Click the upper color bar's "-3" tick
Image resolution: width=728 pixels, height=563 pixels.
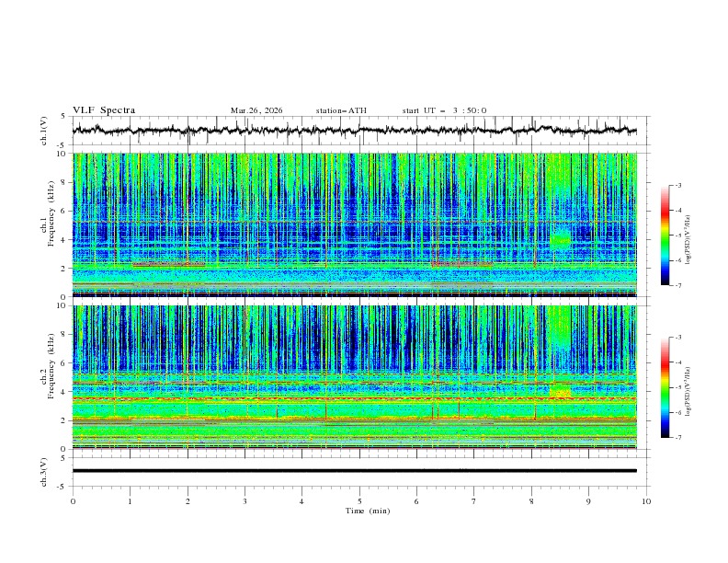[678, 185]
